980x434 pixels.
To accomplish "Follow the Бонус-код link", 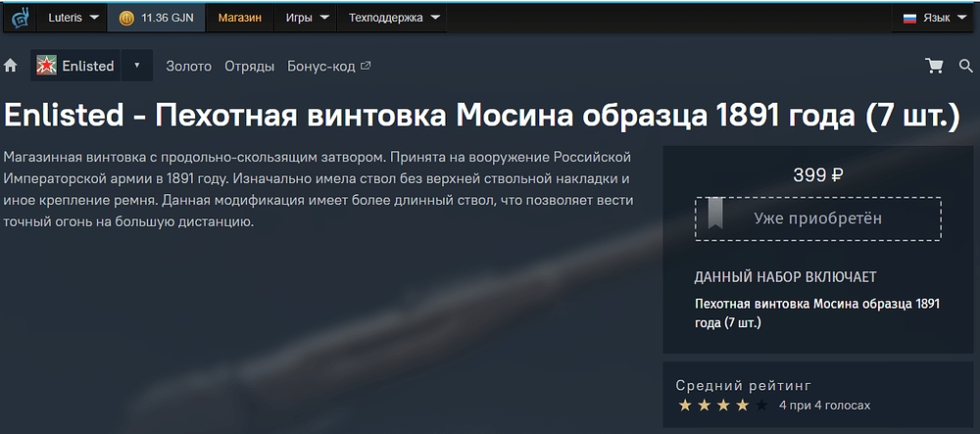I will (x=321, y=67).
